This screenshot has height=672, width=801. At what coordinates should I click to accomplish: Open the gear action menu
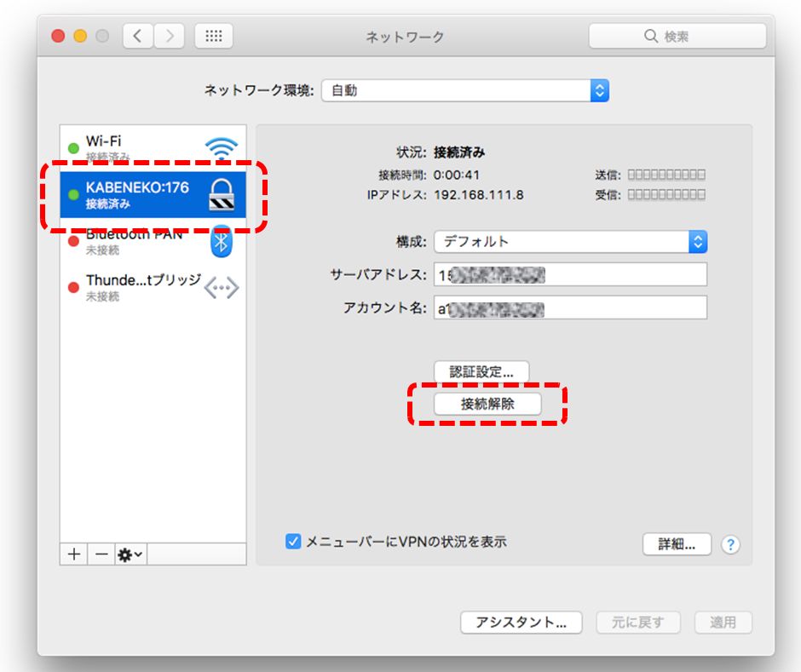pyautogui.click(x=130, y=554)
